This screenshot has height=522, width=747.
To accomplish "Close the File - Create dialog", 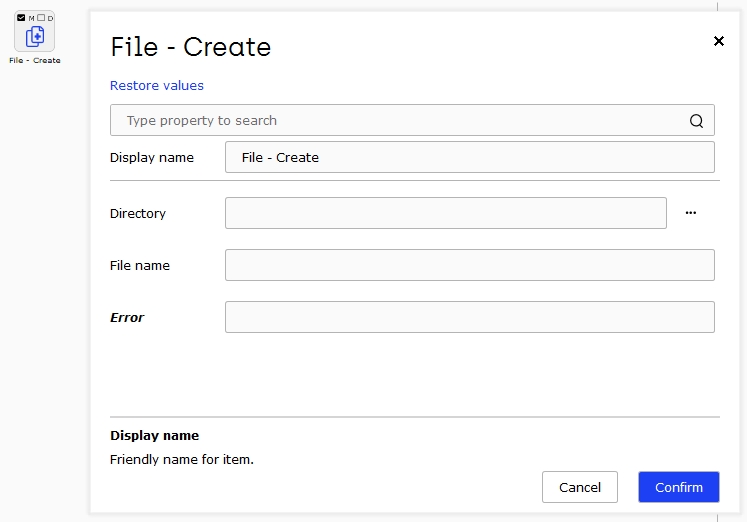I will [718, 41].
